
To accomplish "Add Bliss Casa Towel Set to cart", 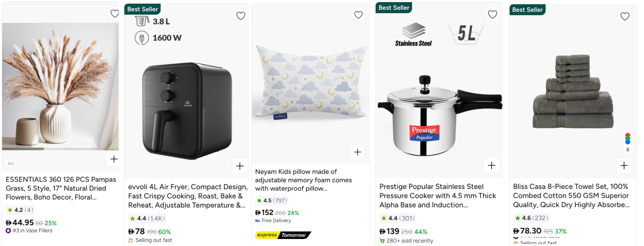I will 624,165.
